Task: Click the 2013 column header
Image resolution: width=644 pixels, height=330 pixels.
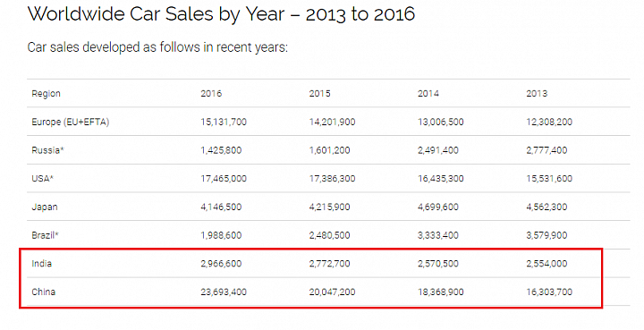Action: (537, 94)
